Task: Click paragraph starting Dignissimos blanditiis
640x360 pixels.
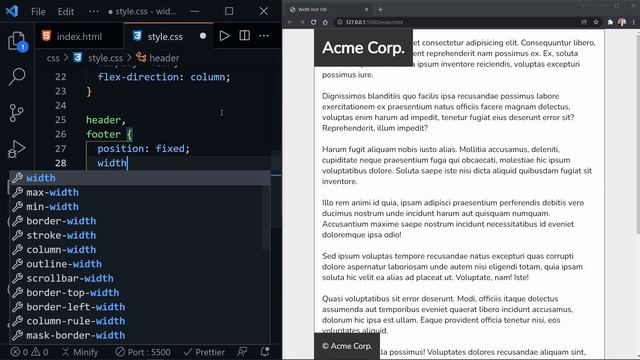Action: [448, 112]
